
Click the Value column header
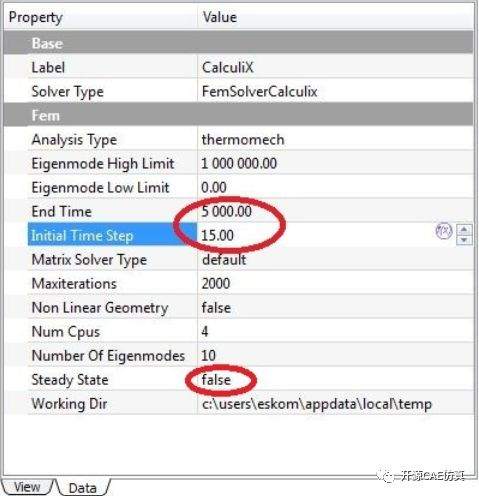(x=335, y=17)
